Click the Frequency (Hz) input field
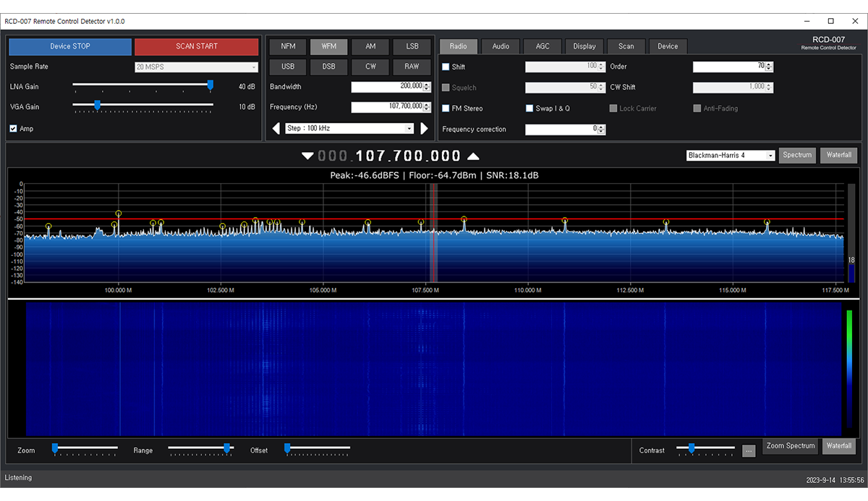Image resolution: width=868 pixels, height=501 pixels. [386, 107]
